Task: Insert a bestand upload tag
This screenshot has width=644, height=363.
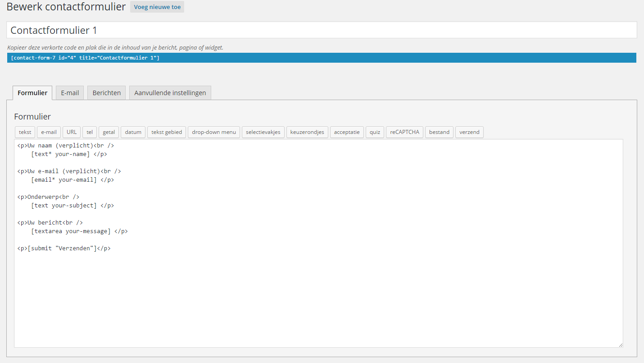Action: [439, 132]
